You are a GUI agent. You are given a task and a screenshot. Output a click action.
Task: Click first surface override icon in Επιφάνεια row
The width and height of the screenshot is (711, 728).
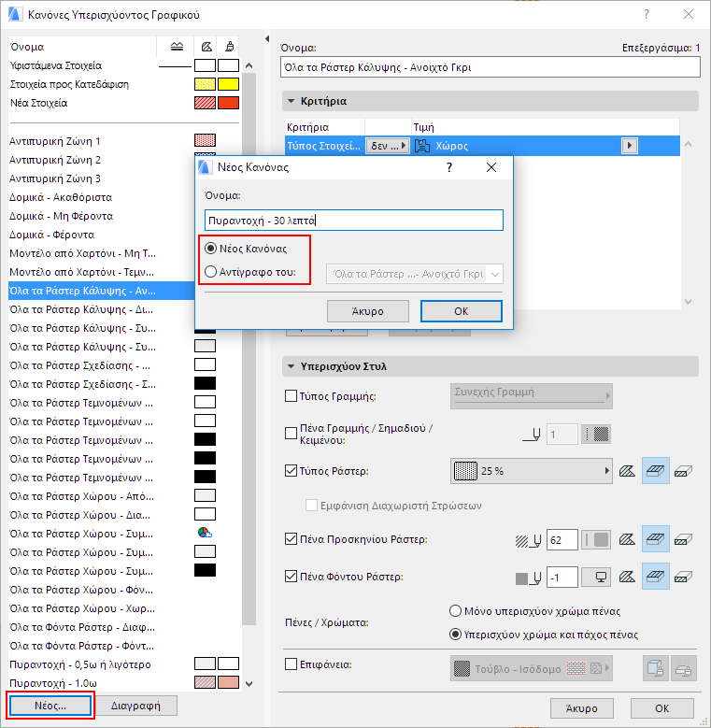tap(655, 668)
